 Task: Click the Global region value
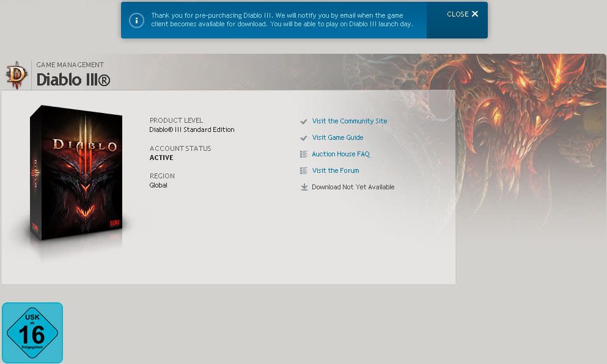[x=158, y=185]
